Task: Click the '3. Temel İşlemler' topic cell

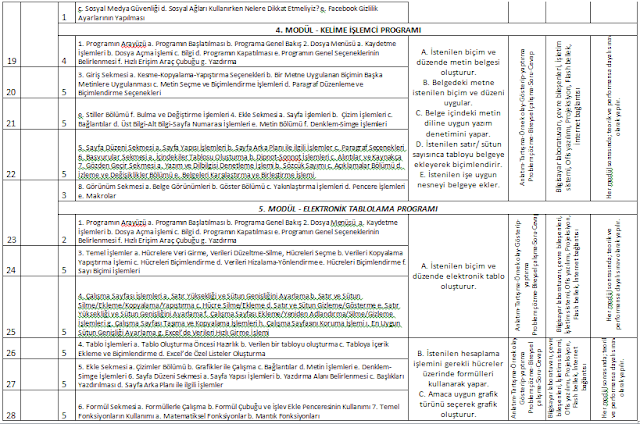Action: (x=242, y=261)
